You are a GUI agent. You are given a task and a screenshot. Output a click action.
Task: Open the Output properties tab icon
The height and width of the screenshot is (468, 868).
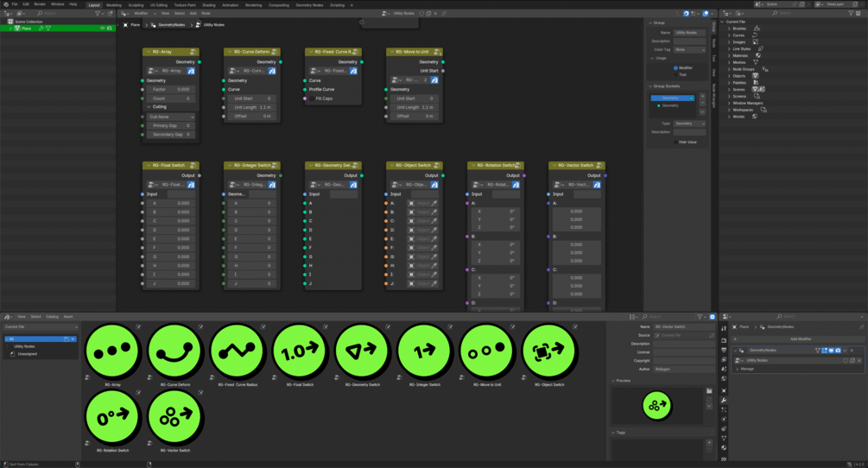tap(724, 351)
